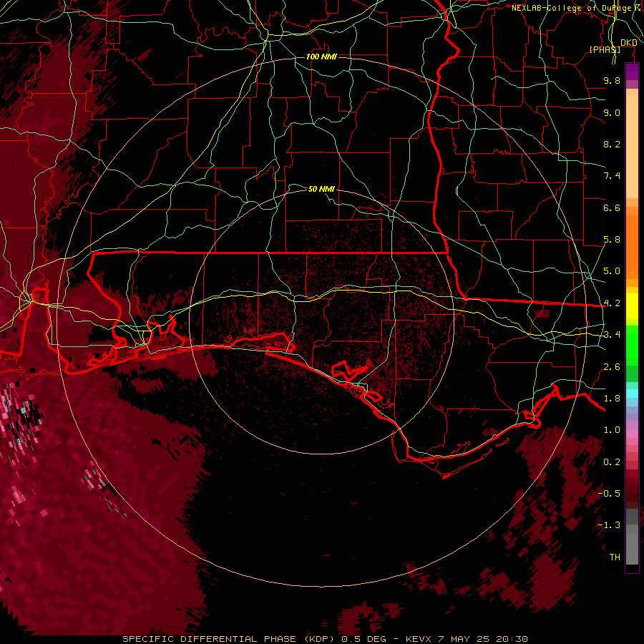The height and width of the screenshot is (644, 644).
Task: Click the 1.0 scale value
Action: coord(612,430)
